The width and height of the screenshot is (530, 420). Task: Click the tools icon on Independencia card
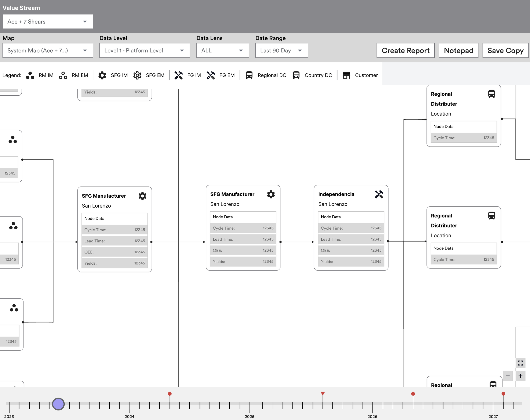click(x=379, y=194)
